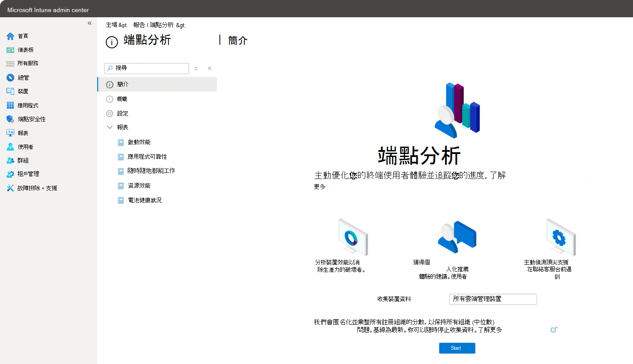Image resolution: width=633 pixels, height=364 pixels.
Task: Click the 使用者 user icon
Action: pyautogui.click(x=10, y=147)
